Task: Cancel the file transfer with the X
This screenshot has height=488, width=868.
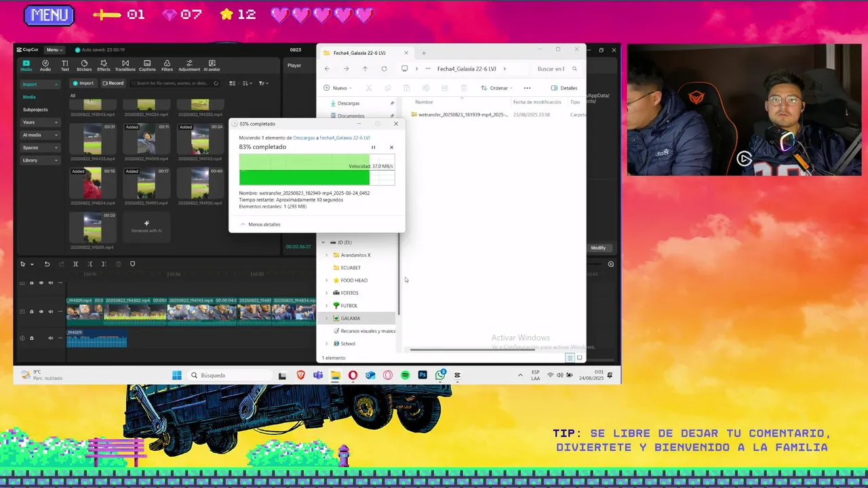Action: [x=391, y=147]
